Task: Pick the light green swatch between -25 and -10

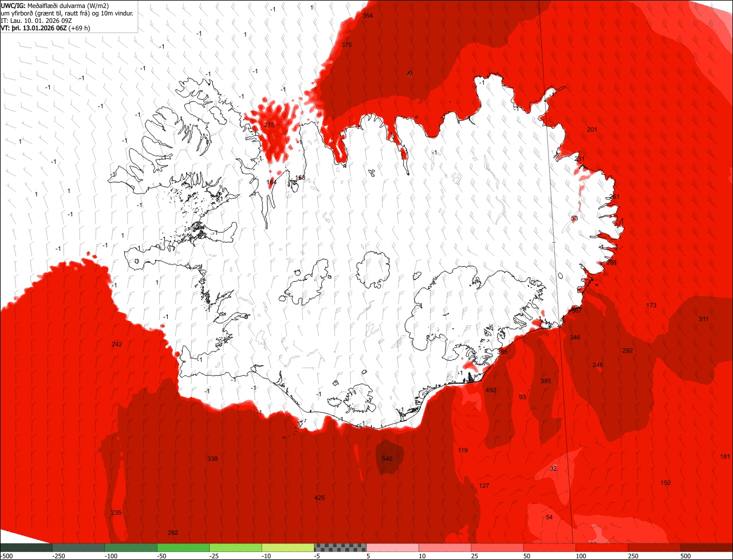Action: coord(235,547)
